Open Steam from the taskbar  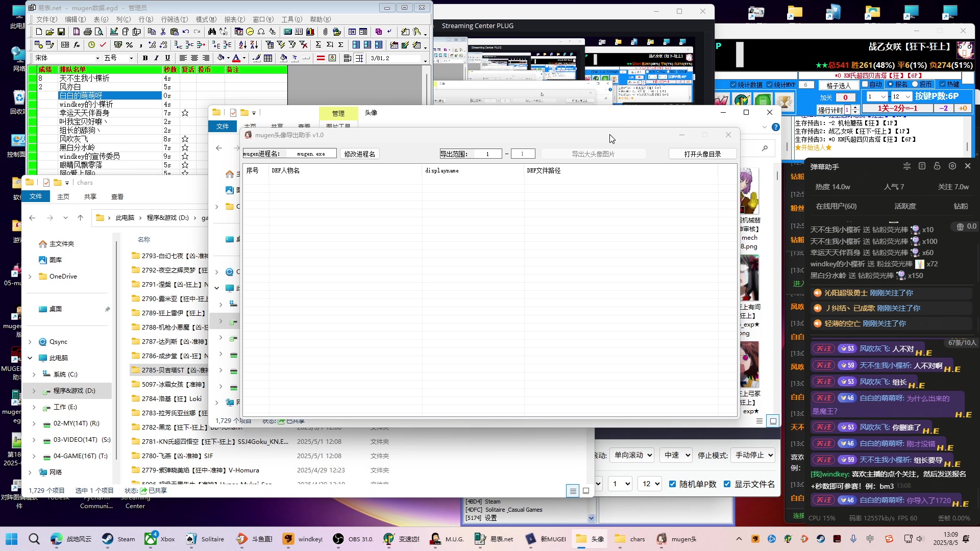point(118,539)
